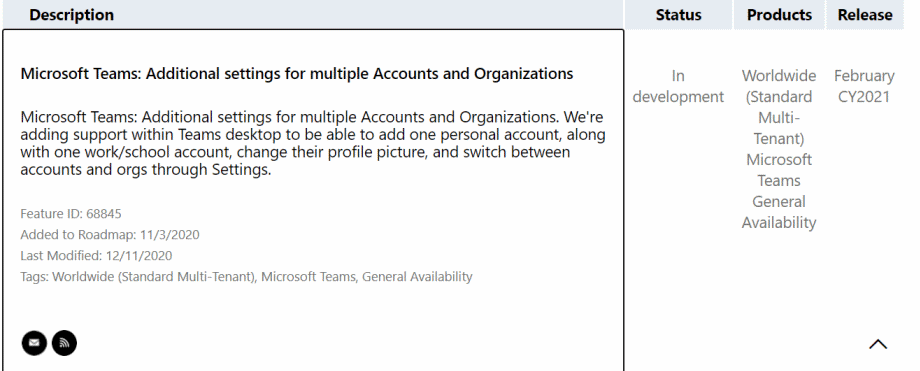Sort by the Release column header
Image resolution: width=920 pixels, height=371 pixels.
[865, 15]
